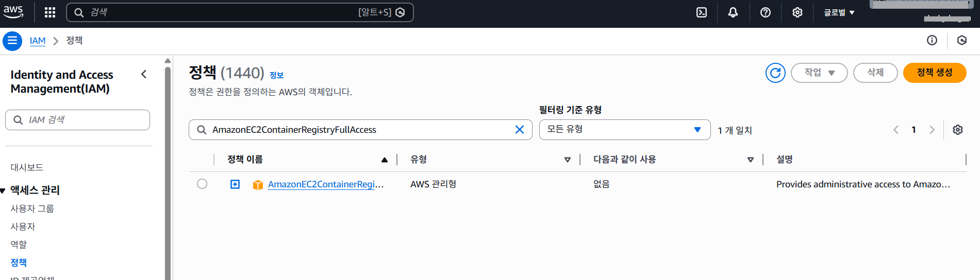Click the hexagon icon beside the info icon
Image resolution: width=980 pixels, height=280 pixels.
[962, 40]
